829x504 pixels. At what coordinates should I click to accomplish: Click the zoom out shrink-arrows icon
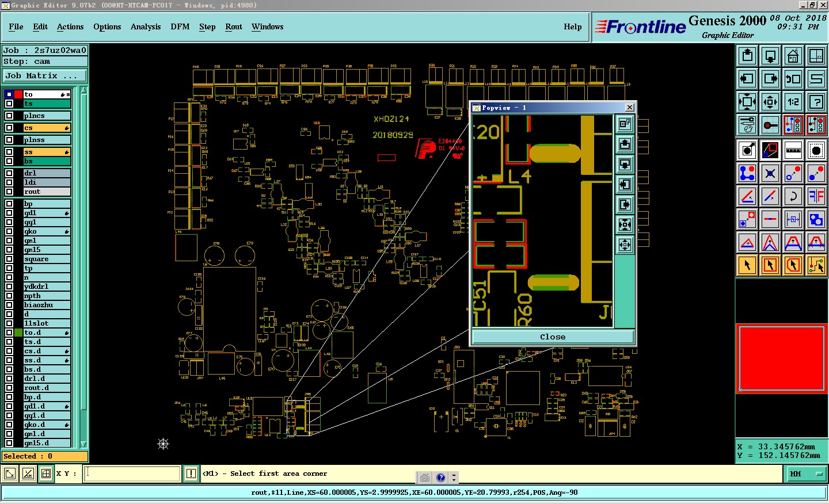[x=770, y=102]
